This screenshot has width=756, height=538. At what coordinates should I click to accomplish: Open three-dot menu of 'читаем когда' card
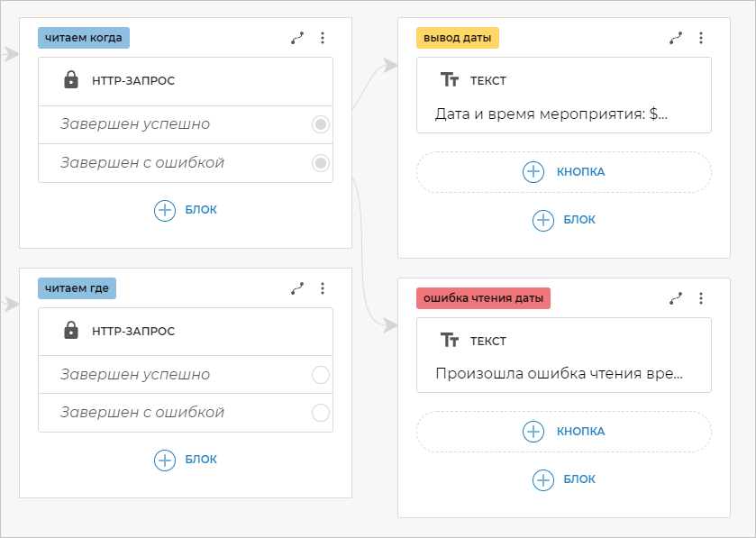click(323, 38)
